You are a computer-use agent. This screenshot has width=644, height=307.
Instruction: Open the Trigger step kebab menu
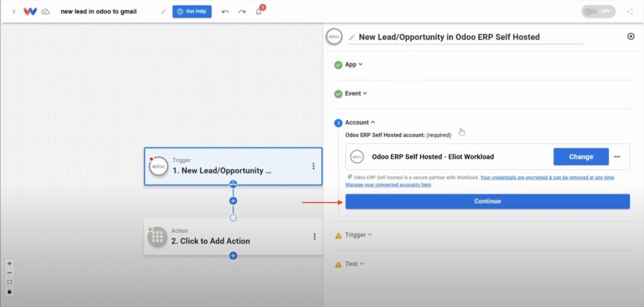tap(313, 166)
